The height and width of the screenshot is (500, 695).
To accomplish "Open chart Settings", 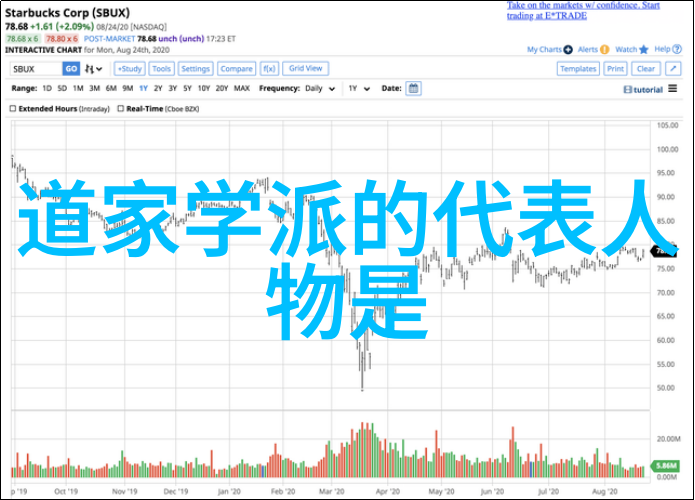I will (x=195, y=69).
